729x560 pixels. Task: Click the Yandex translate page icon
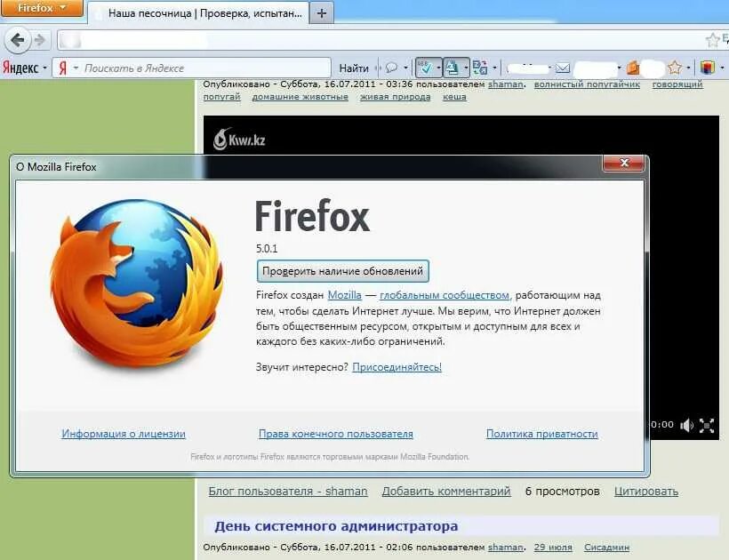coord(480,68)
